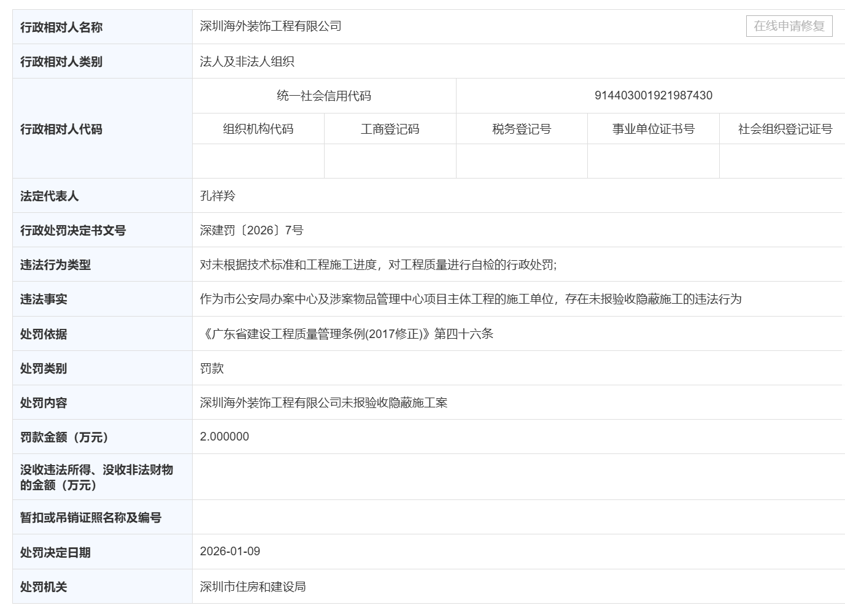The image size is (845, 616).
Task: Click the 工商登记码 column header
Action: (390, 129)
